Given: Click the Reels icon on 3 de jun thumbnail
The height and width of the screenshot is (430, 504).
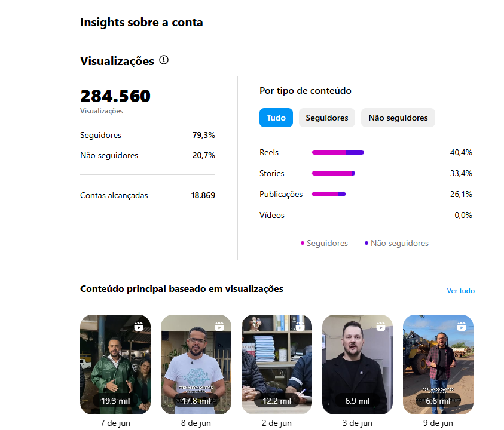Looking at the screenshot, I should click(381, 326).
